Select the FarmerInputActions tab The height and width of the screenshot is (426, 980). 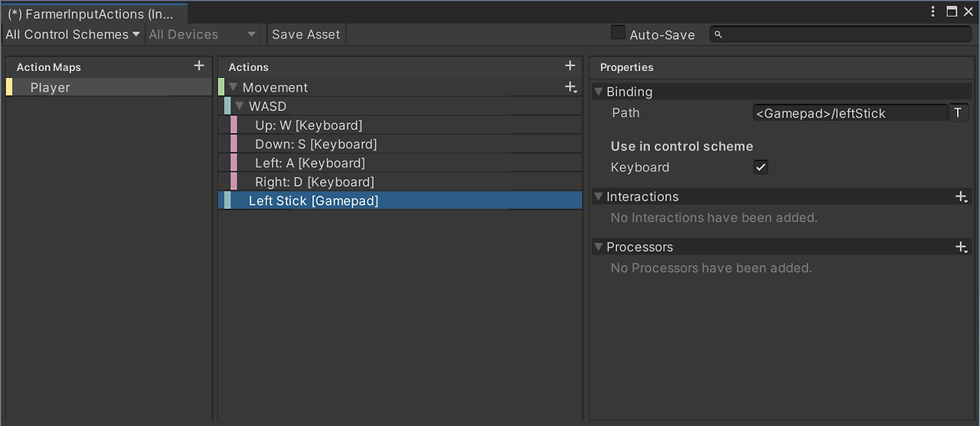click(92, 13)
